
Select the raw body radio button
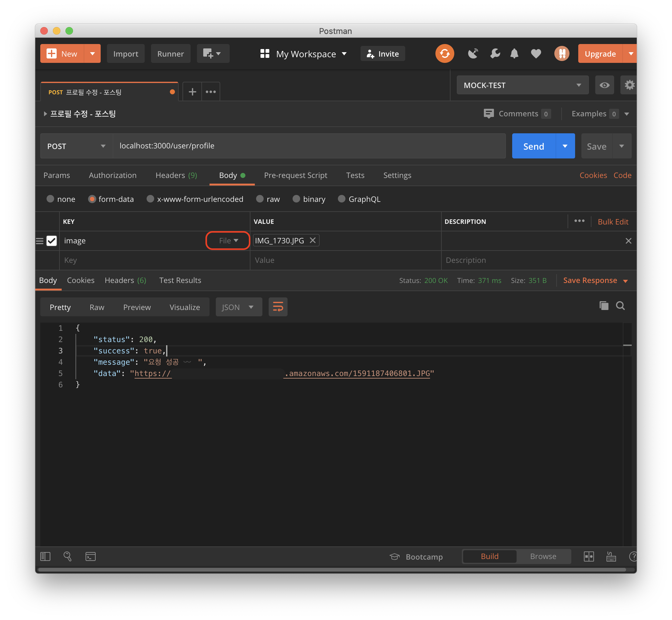[x=260, y=199]
